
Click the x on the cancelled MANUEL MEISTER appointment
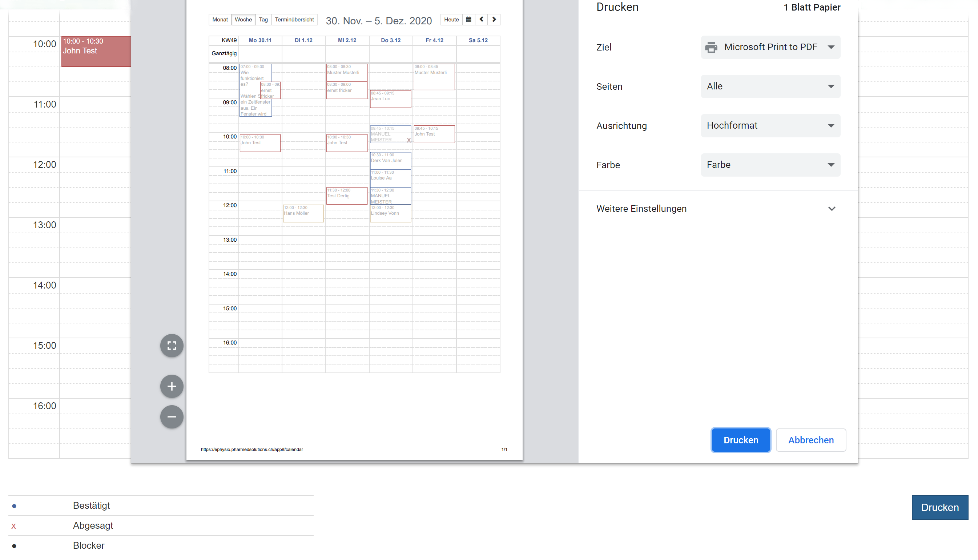coord(408,140)
